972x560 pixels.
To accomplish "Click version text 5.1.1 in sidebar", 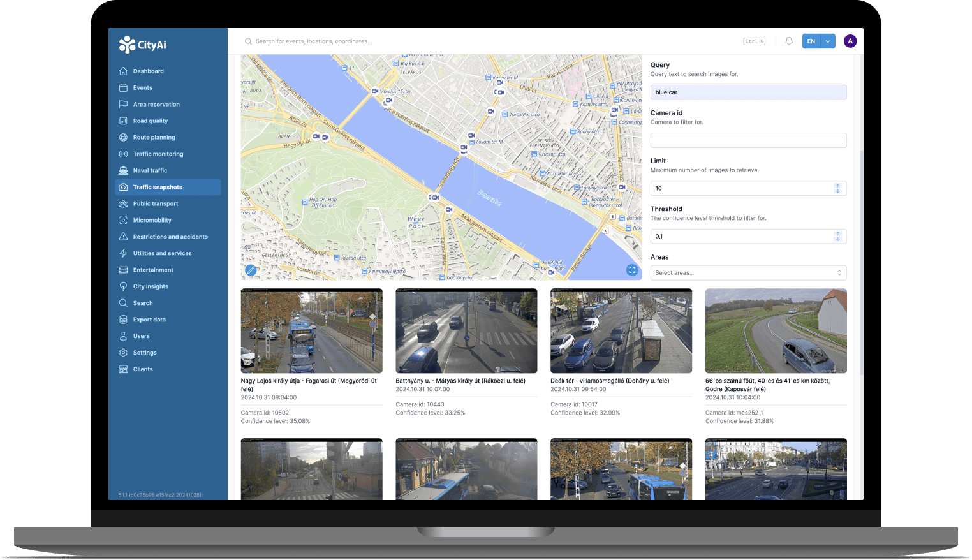I will click(159, 495).
